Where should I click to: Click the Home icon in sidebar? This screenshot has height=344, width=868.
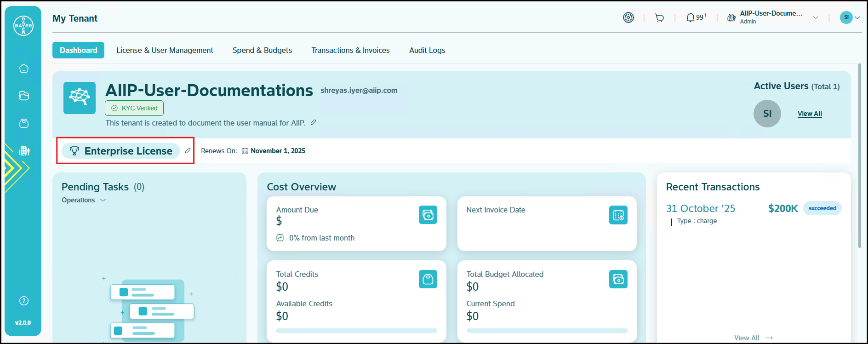tap(24, 69)
